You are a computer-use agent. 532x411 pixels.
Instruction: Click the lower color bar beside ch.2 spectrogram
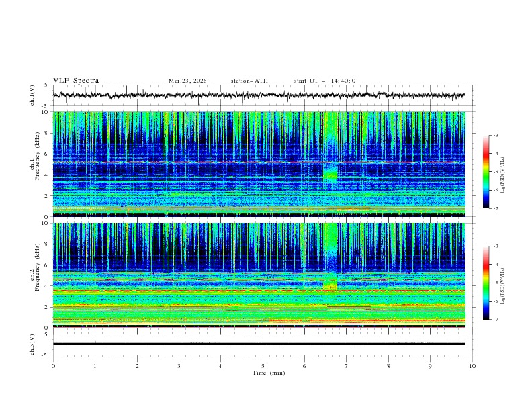(x=486, y=283)
